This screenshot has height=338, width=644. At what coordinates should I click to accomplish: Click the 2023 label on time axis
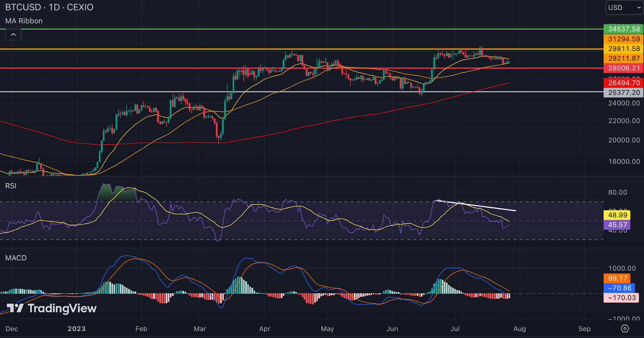click(x=76, y=329)
